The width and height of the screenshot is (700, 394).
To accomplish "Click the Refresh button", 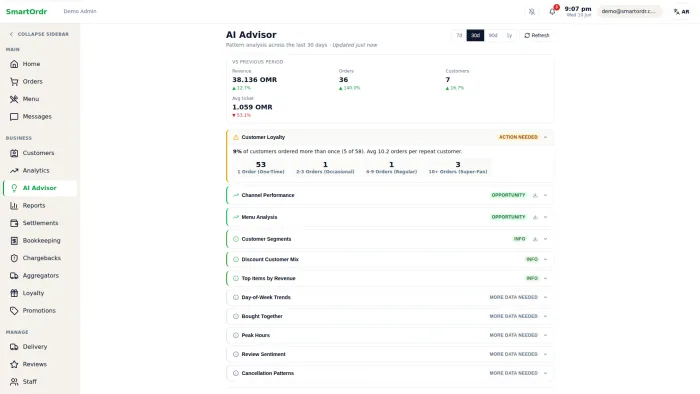I will click(x=537, y=35).
